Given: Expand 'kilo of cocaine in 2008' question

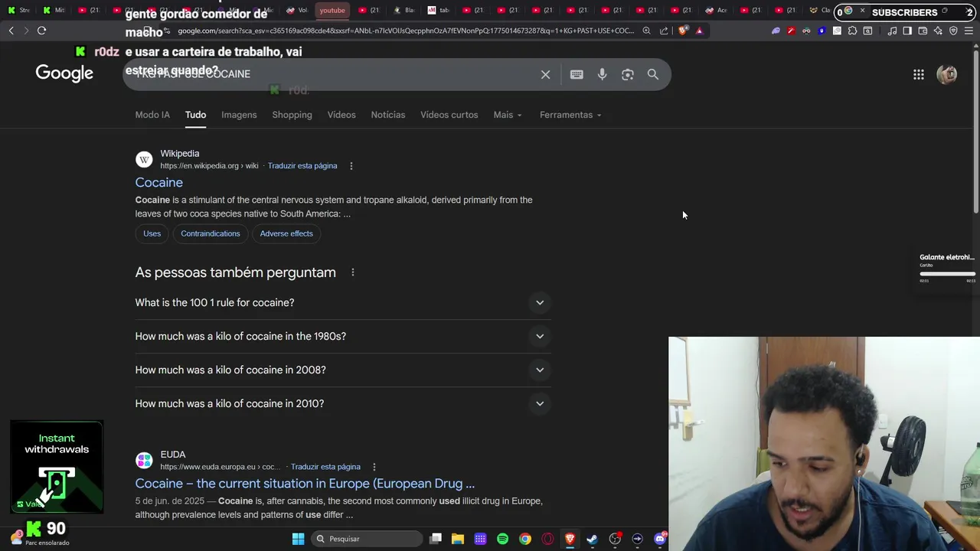Looking at the screenshot, I should (343, 370).
